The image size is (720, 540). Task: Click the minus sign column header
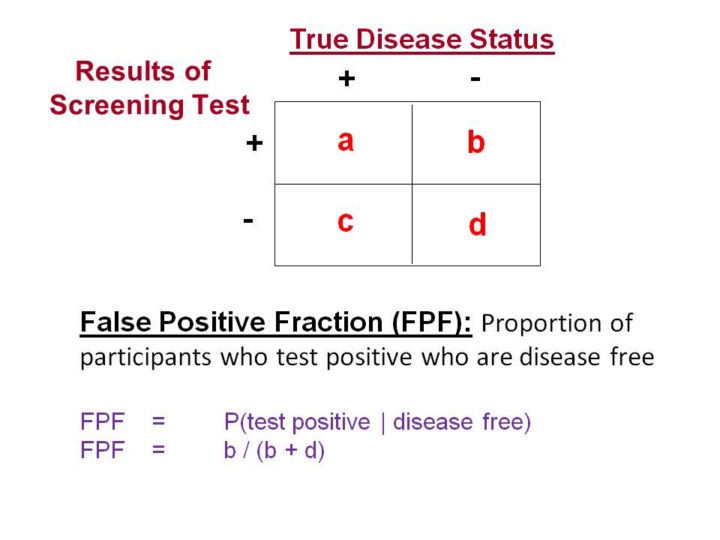474,78
